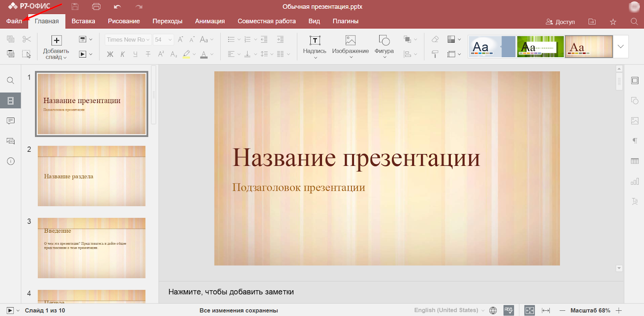Toggle bold formatting (Ж)

tap(110, 54)
